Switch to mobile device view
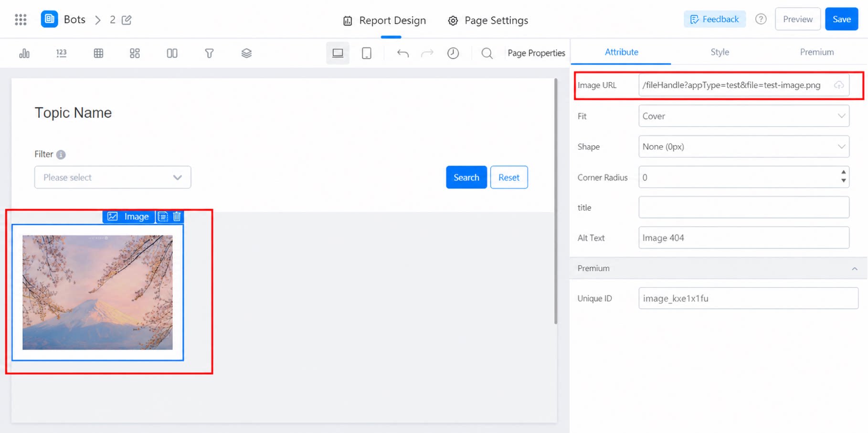The height and width of the screenshot is (433, 868). [367, 53]
